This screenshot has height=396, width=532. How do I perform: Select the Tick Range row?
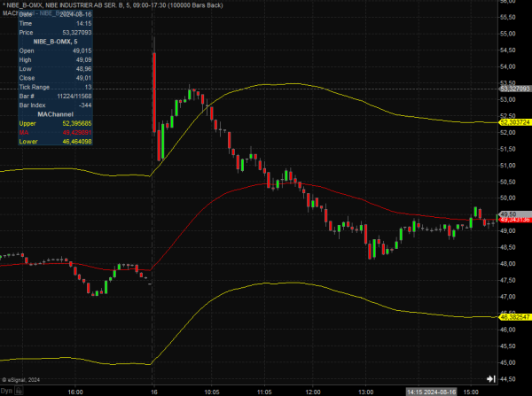click(55, 87)
